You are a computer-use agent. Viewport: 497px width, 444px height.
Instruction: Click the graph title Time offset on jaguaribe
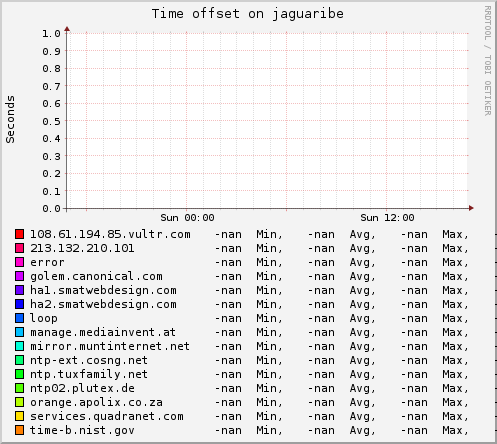pyautogui.click(x=248, y=14)
